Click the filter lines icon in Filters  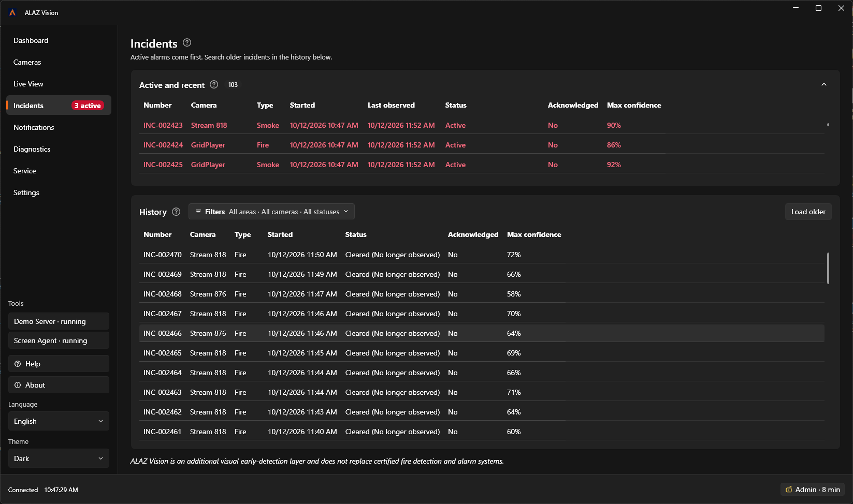[x=198, y=212]
